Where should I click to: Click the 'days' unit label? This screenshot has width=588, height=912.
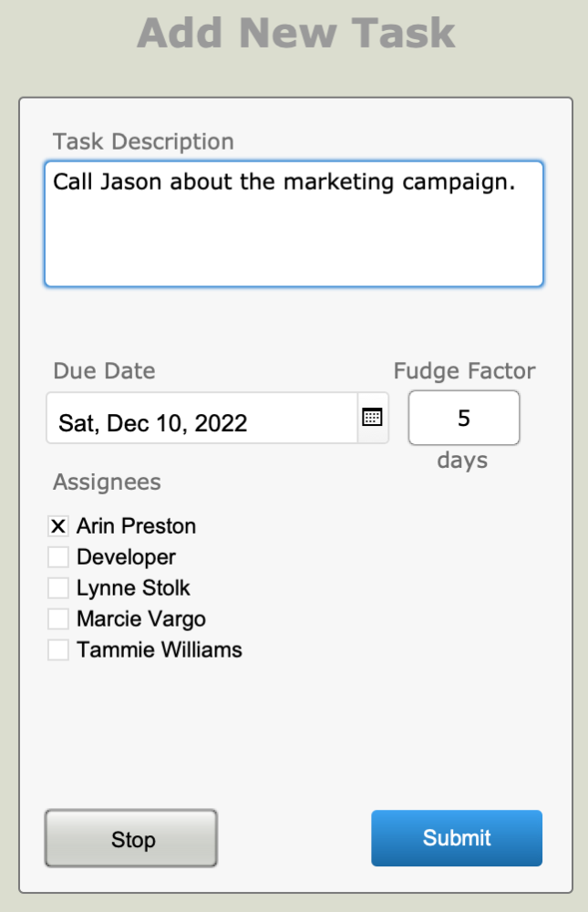pyautogui.click(x=462, y=461)
